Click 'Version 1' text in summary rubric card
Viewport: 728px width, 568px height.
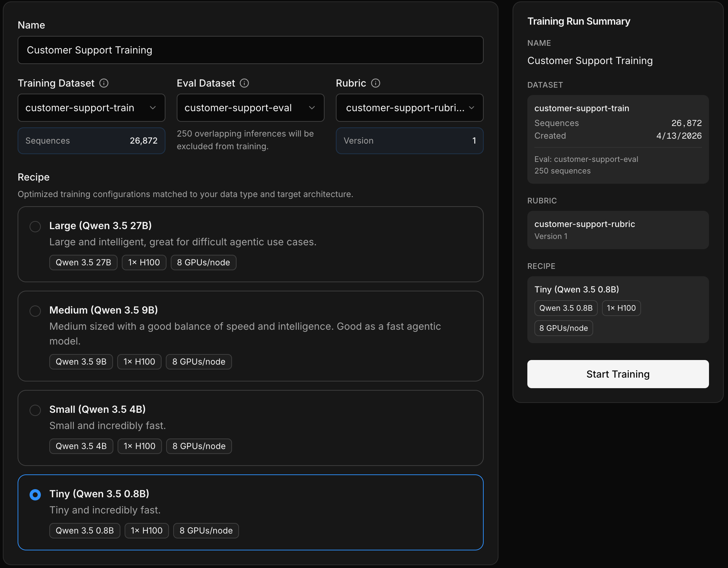click(x=551, y=236)
